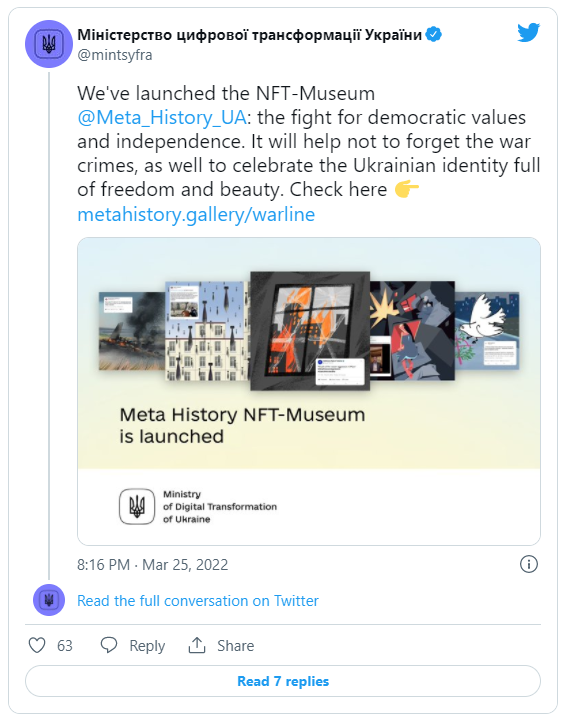The width and height of the screenshot is (569, 721).
Task: Open the tweet info circle icon
Action: (529, 564)
